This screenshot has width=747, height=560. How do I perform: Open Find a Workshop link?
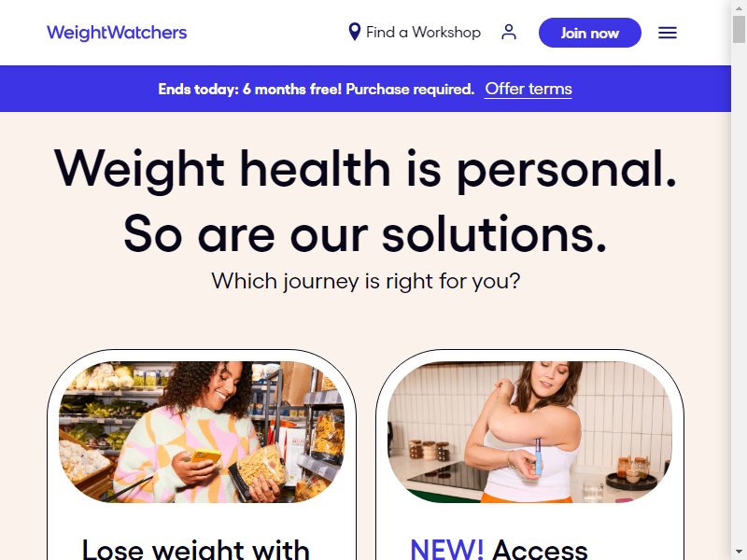click(423, 33)
